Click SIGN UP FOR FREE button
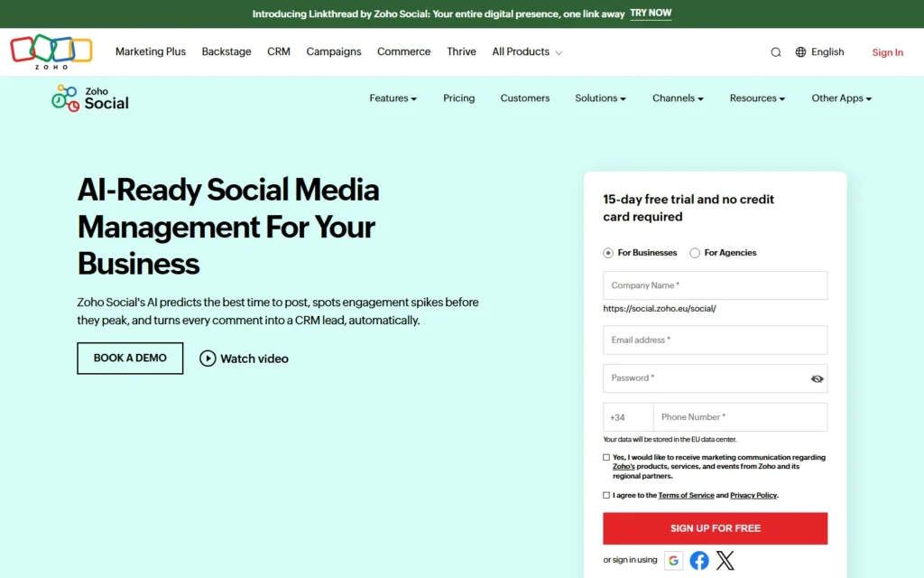Viewport: 924px width, 578px height. (x=715, y=527)
